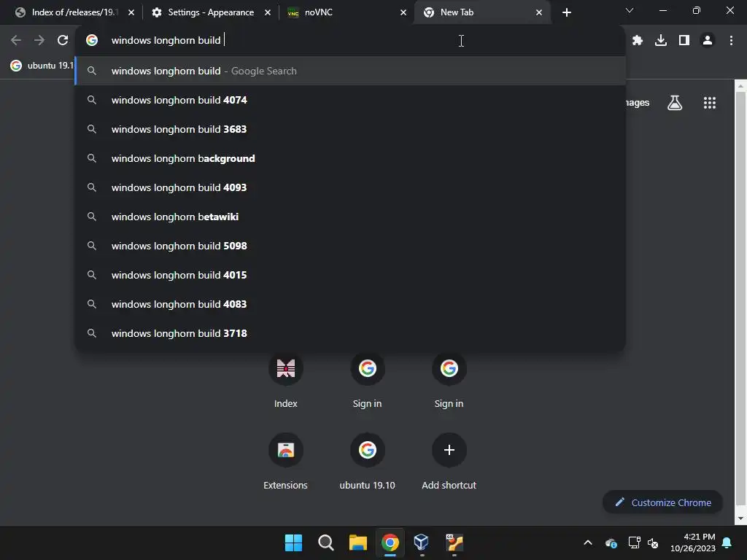Open the Extensions puzzle icon
Viewport: 747px width, 560px height.
[638, 41]
